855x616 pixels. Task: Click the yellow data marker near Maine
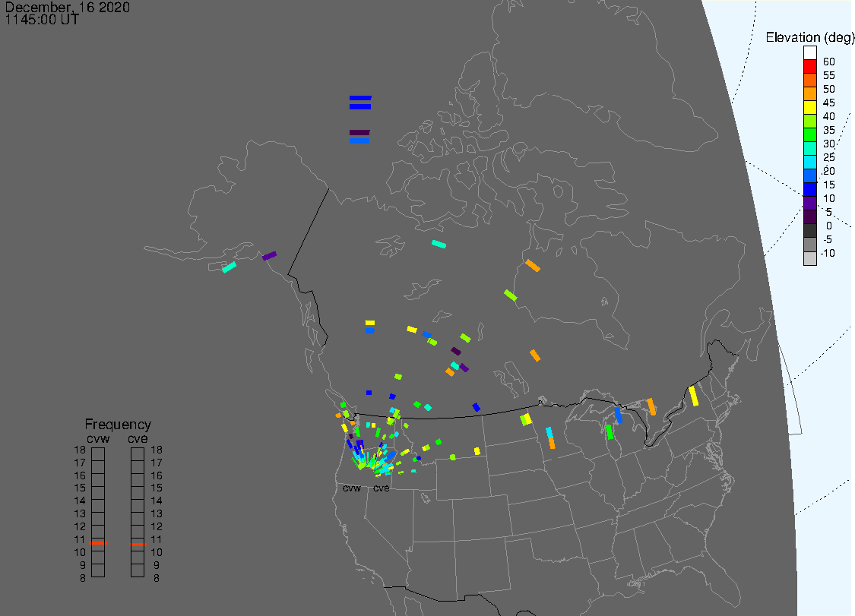694,396
